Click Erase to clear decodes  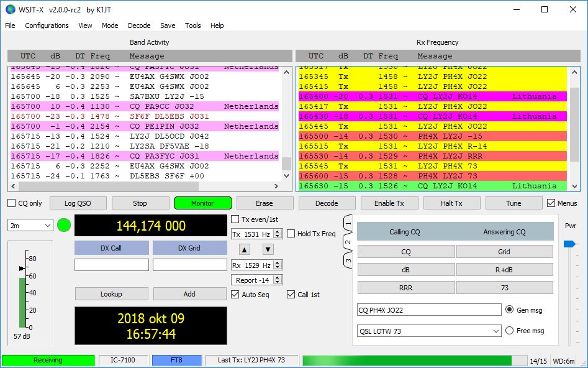265,203
